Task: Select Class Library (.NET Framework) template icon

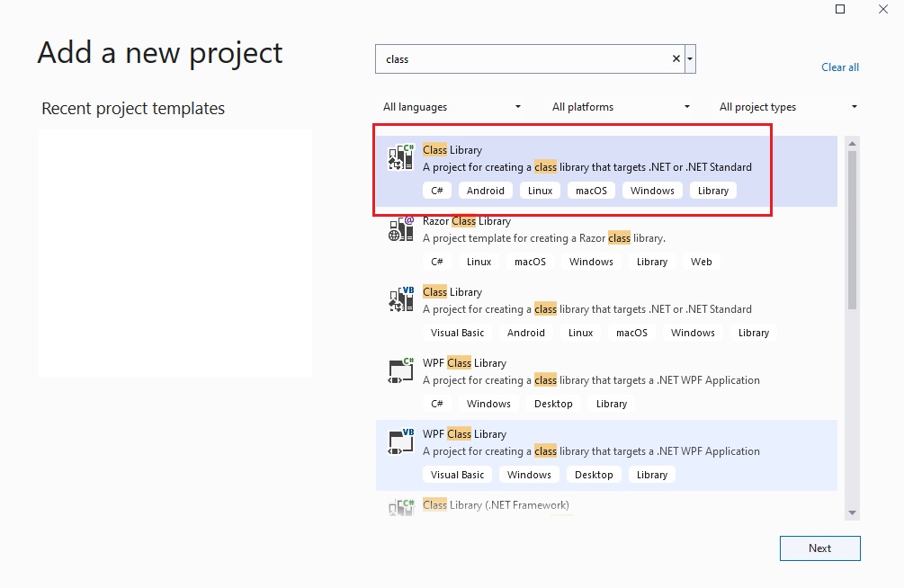Action: [x=401, y=507]
